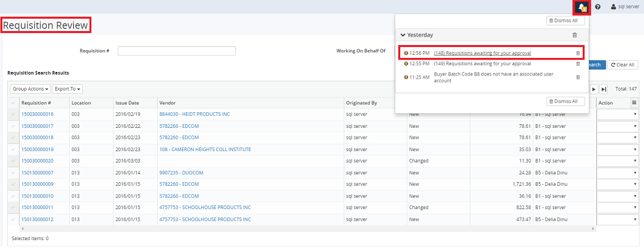Image resolution: width=644 pixels, height=251 pixels.
Task: Open grid column options hamburger icon
Action: point(634,103)
